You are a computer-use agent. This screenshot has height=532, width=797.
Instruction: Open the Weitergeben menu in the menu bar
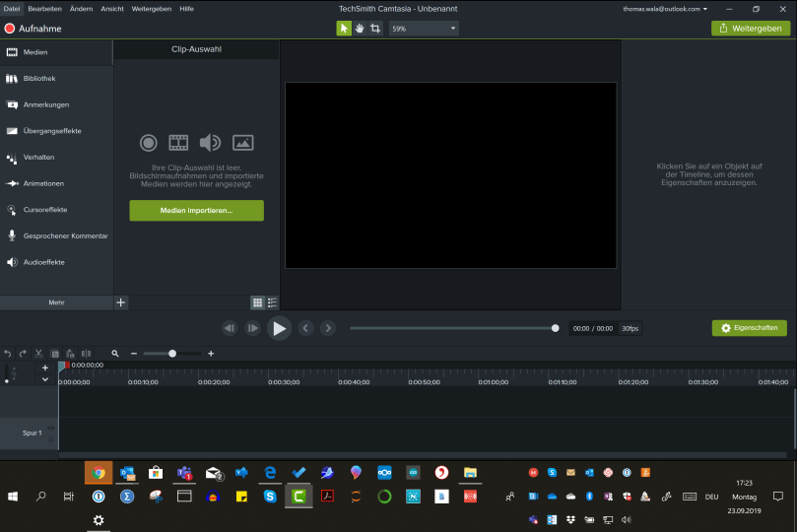pyautogui.click(x=152, y=9)
